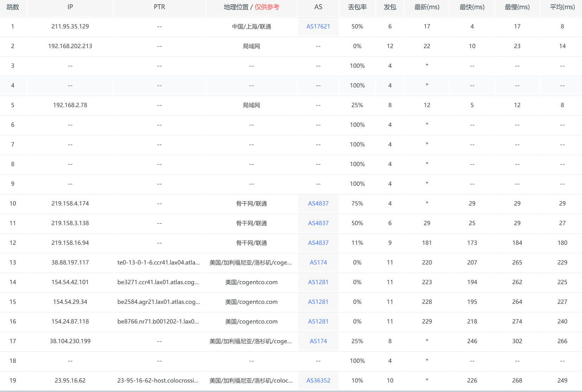Open the AS4837 link for hop 11
This screenshot has height=392, width=582.
pyautogui.click(x=318, y=223)
